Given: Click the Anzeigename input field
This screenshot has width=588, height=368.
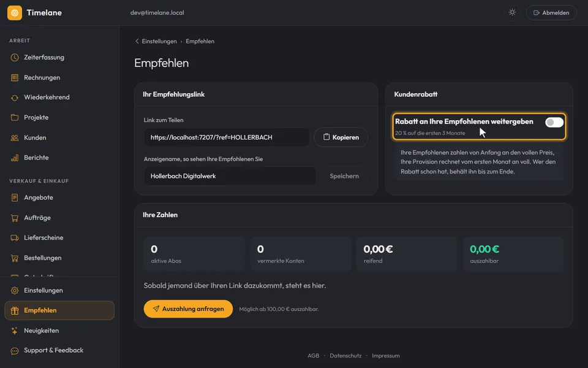Looking at the screenshot, I should 230,176.
